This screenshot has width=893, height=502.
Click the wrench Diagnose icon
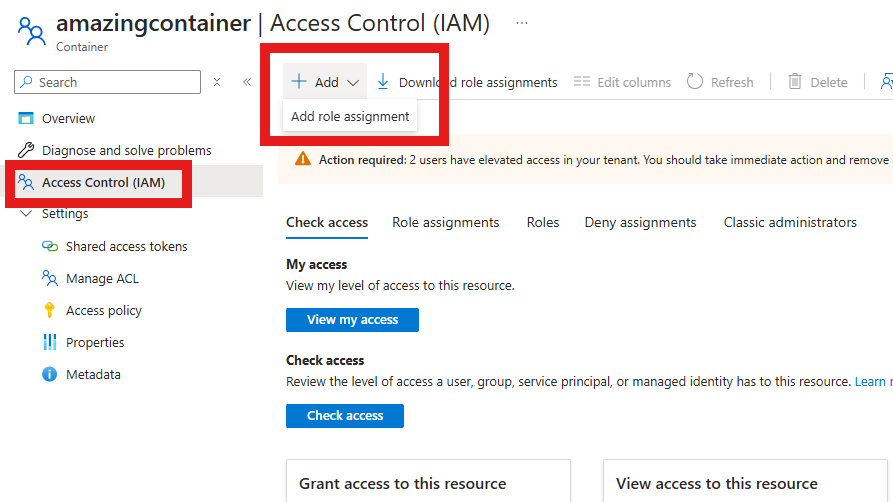(26, 150)
